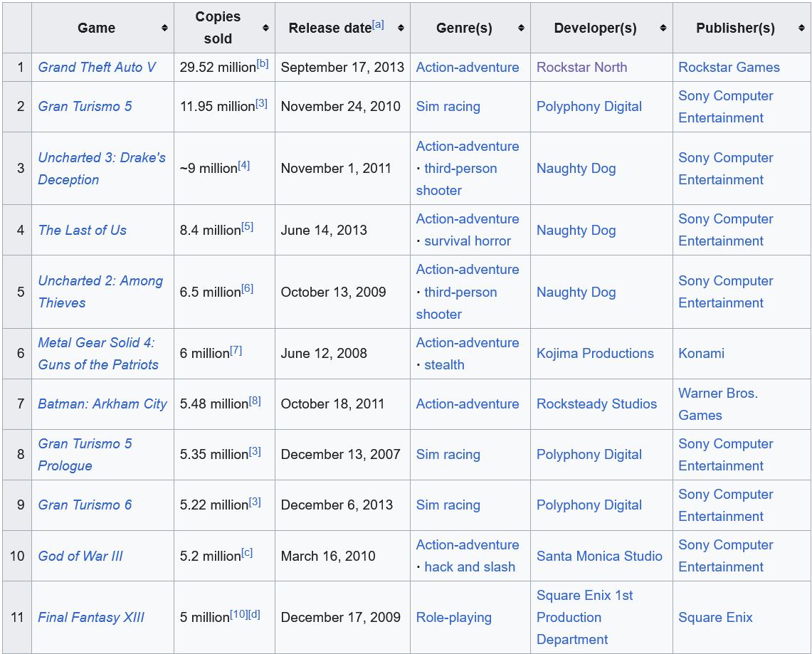Open Gran Turismo 5 game link
The image size is (812, 654).
(x=85, y=107)
